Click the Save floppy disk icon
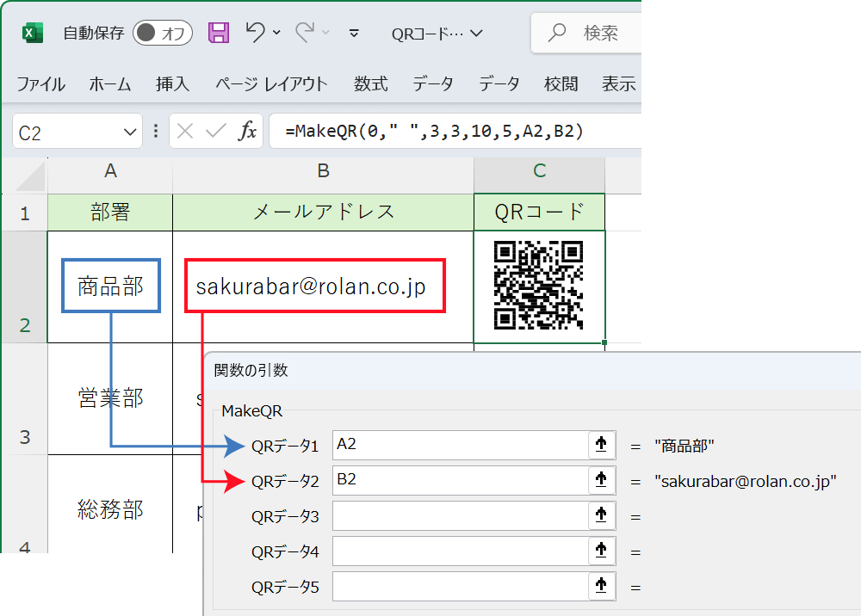The image size is (861, 616). [219, 33]
